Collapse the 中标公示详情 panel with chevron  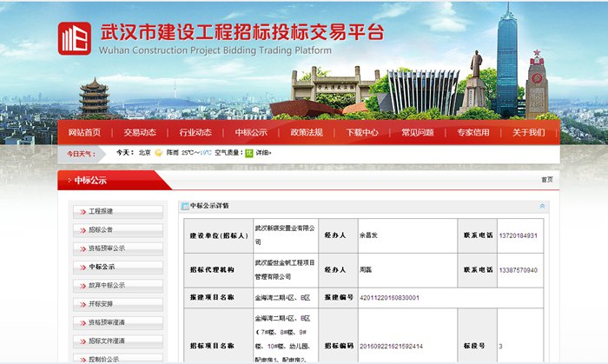pyautogui.click(x=543, y=206)
